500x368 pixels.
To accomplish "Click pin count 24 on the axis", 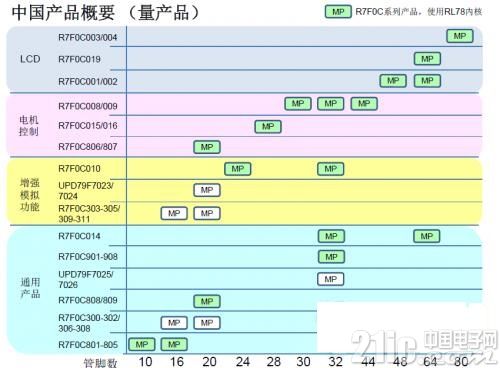I will 243,362.
